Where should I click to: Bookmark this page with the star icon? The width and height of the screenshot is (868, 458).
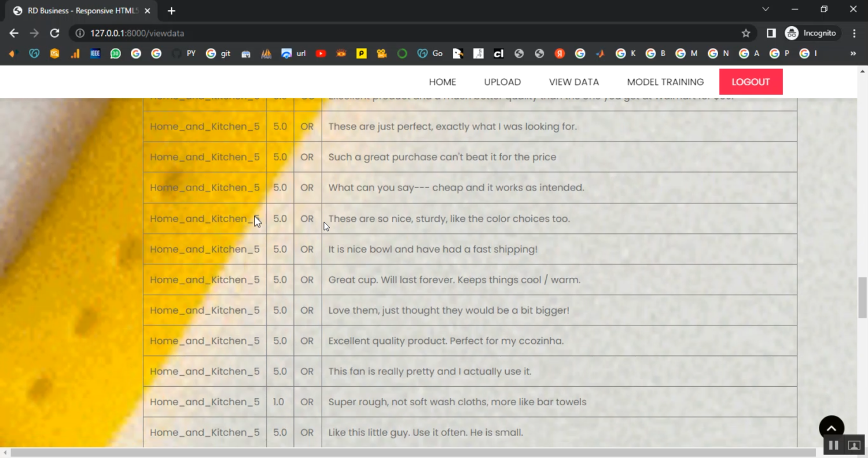click(746, 34)
